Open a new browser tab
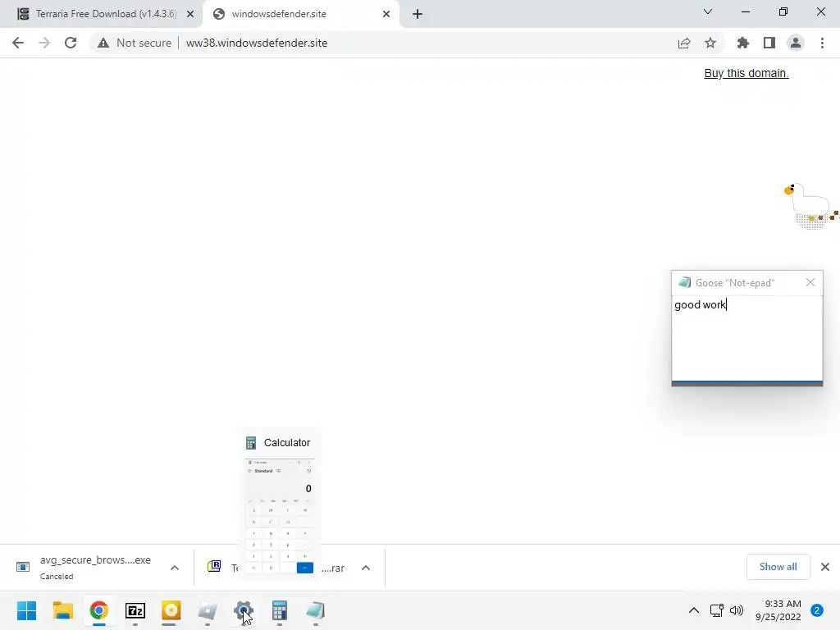Screen dimensions: 840x630 tap(418, 14)
